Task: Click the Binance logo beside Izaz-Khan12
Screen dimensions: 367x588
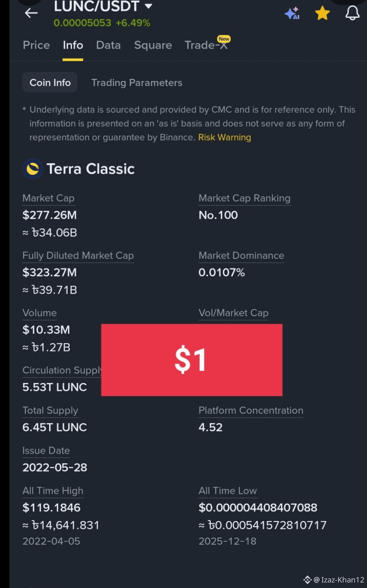Action: pyautogui.click(x=307, y=580)
